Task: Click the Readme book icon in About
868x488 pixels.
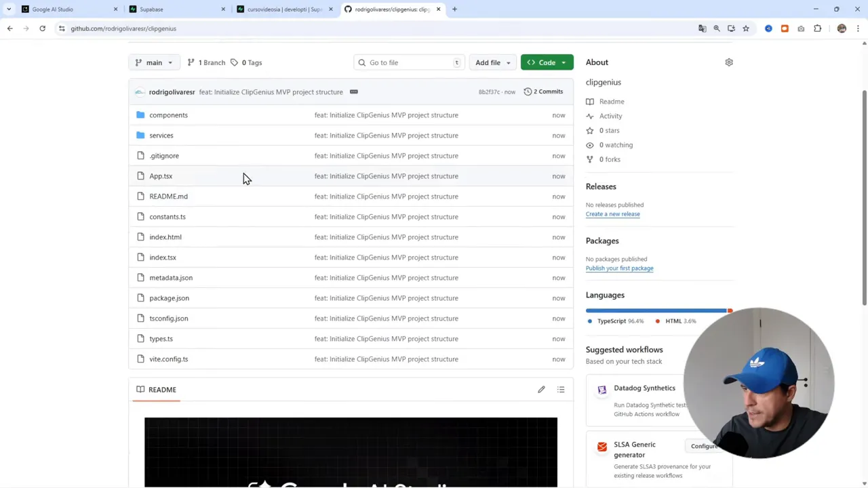Action: (x=590, y=101)
